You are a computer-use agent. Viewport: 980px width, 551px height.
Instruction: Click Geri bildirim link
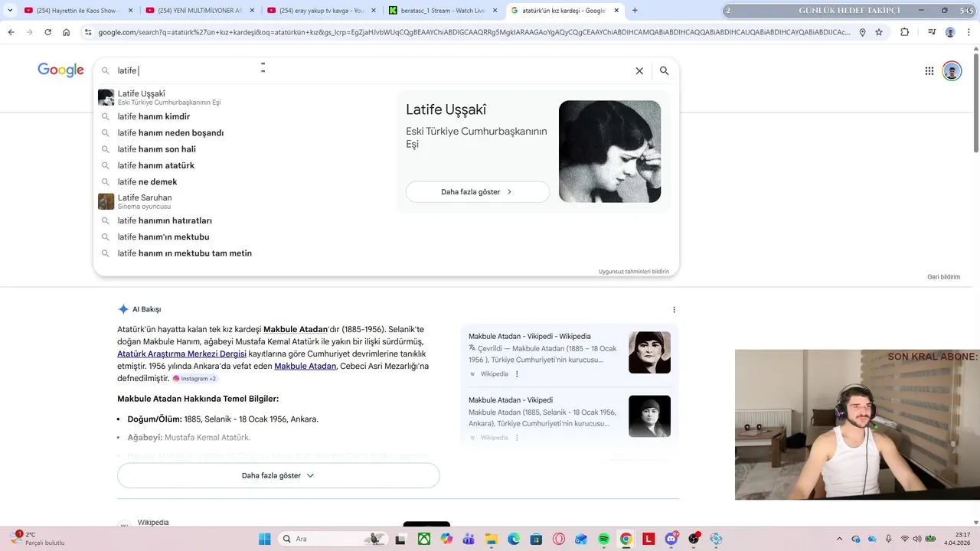pos(943,277)
